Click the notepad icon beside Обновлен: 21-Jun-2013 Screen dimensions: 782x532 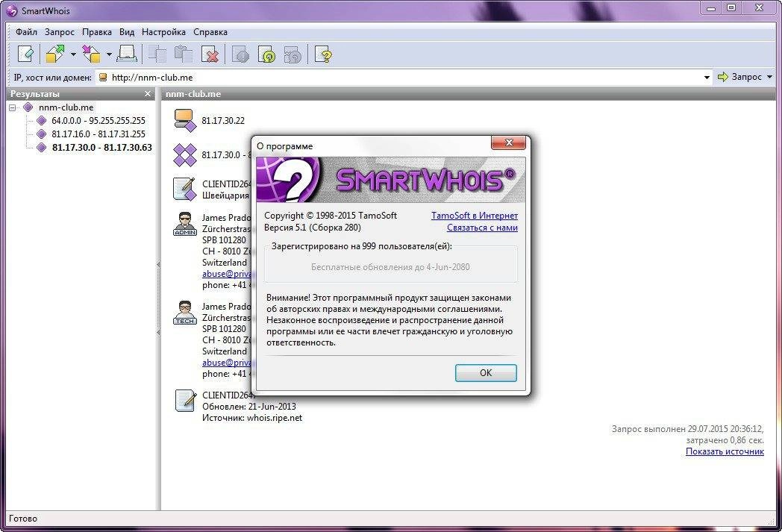point(185,401)
